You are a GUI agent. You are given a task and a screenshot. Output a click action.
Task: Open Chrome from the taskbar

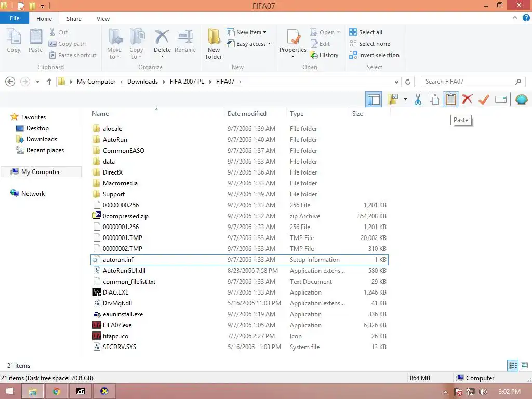click(x=57, y=391)
